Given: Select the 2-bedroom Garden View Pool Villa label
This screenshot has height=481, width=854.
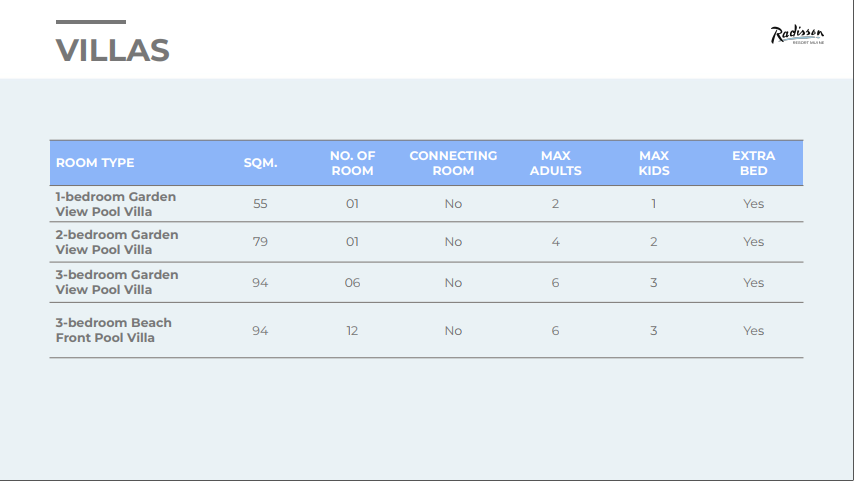Looking at the screenshot, I should 116,242.
